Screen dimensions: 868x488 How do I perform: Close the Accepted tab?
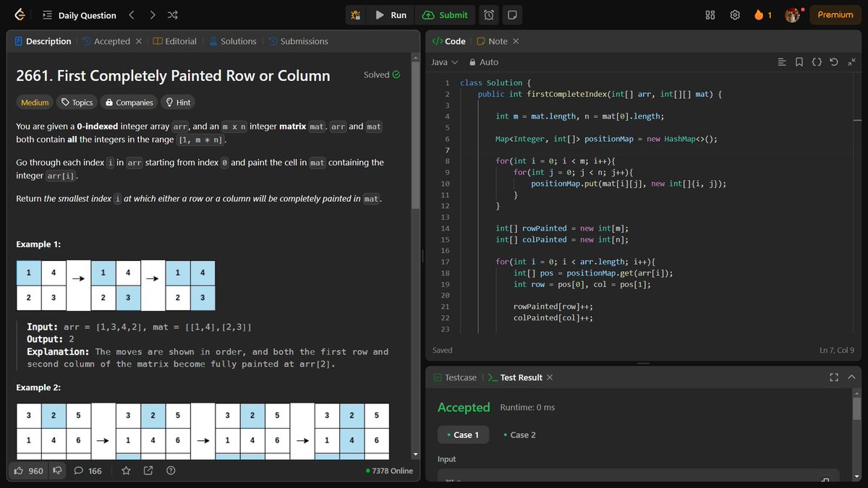(x=139, y=41)
